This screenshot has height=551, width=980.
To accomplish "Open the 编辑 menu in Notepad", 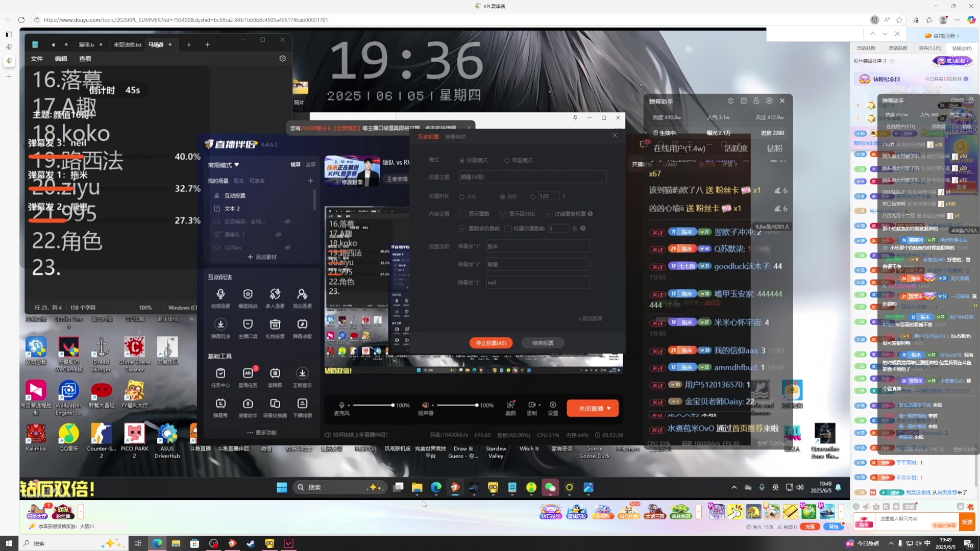I will tap(61, 59).
